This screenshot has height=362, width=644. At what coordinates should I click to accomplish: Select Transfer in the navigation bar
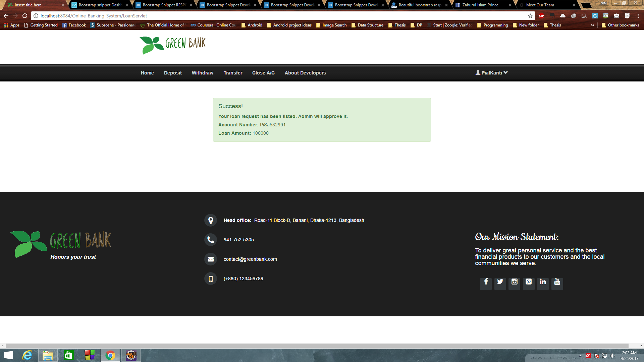coord(233,73)
